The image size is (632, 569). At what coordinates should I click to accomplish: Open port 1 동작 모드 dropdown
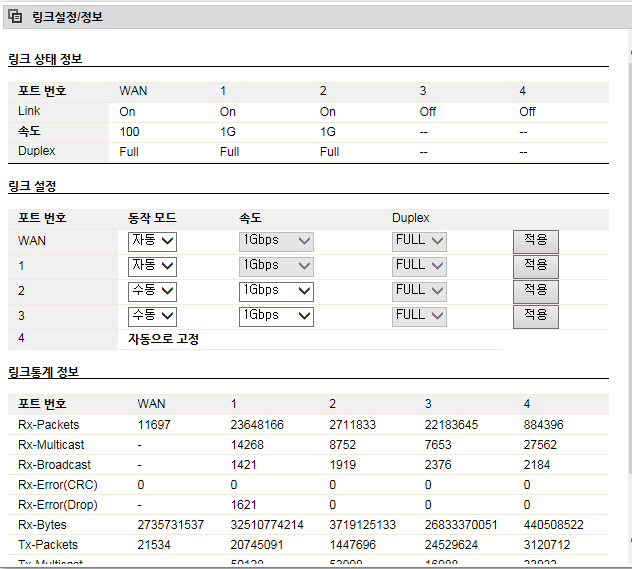point(152,267)
